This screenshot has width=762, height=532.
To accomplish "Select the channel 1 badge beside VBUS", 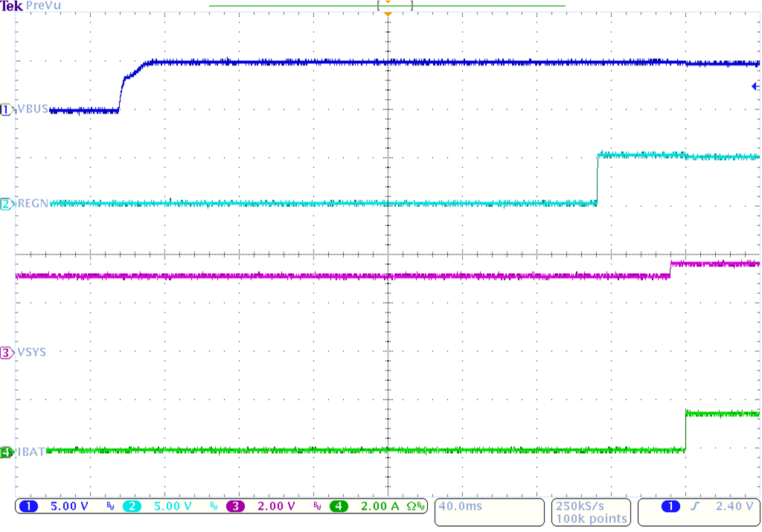I will click(x=4, y=109).
